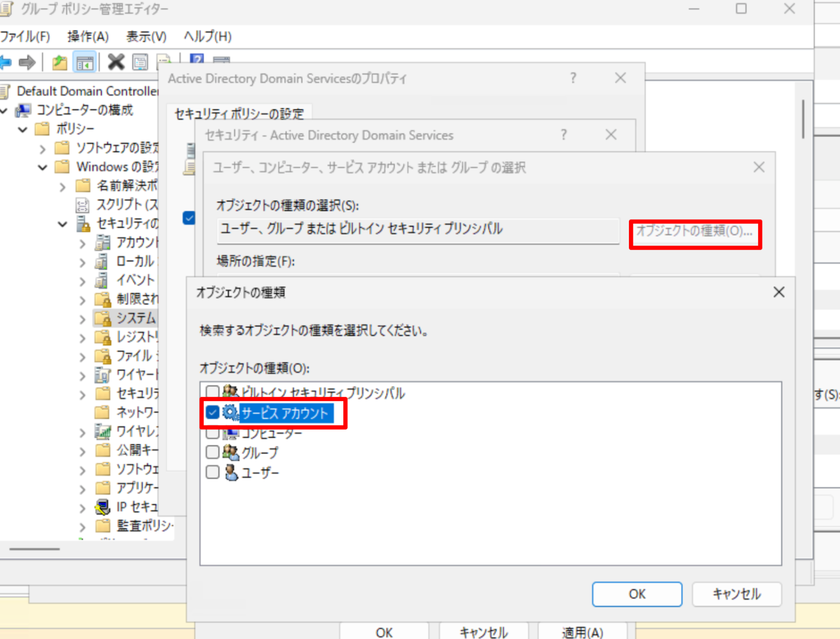The height and width of the screenshot is (639, 840).
Task: Click the レジストリ locked folder icon
Action: [103, 337]
